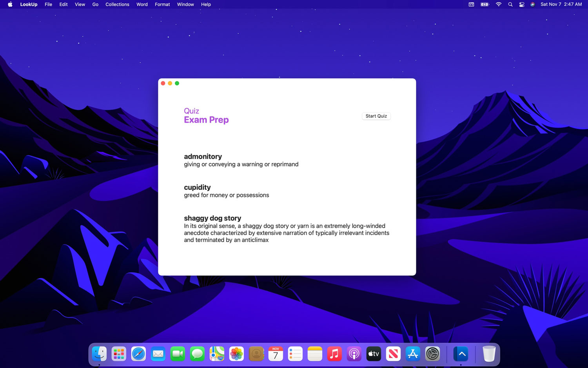Screen dimensions: 588x368
Task: Launch the App Store from Dock
Action: tap(413, 354)
